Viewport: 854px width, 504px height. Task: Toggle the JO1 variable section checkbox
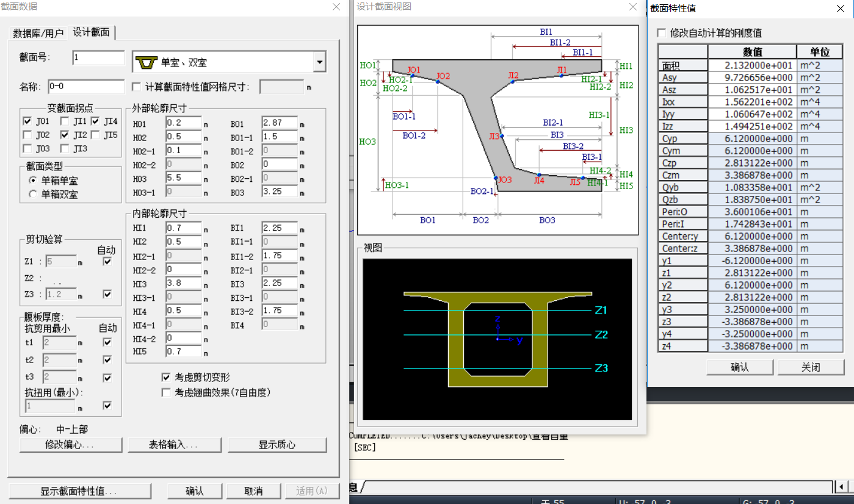pos(27,121)
